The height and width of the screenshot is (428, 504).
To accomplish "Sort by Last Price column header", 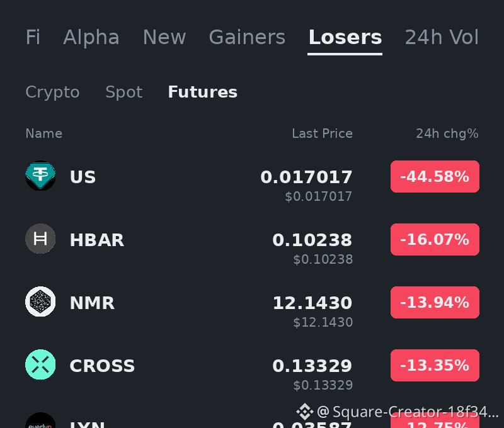I will pyautogui.click(x=323, y=133).
